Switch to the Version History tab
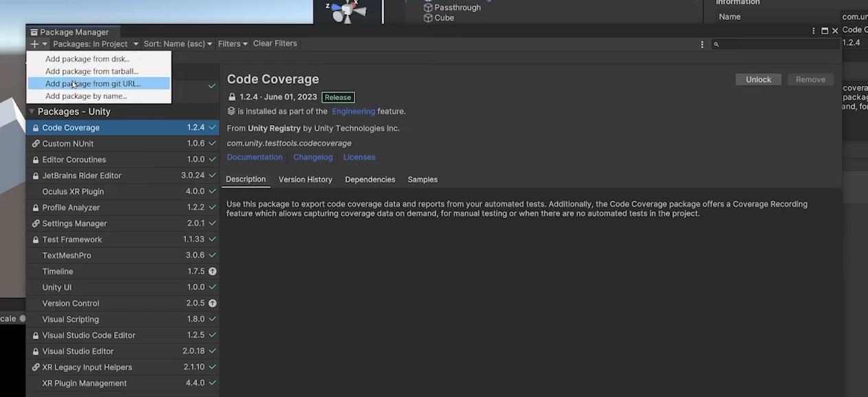This screenshot has width=868, height=397. pos(305,179)
